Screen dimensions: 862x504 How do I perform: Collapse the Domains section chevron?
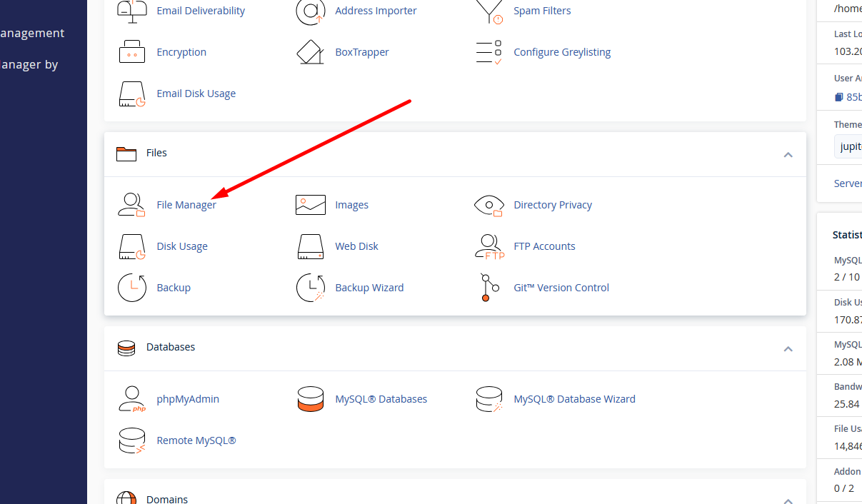pyautogui.click(x=788, y=500)
